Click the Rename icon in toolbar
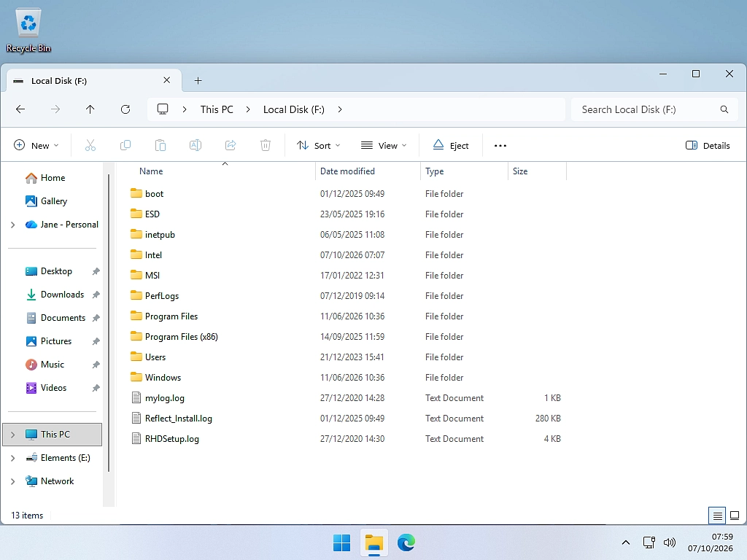747x560 pixels. (196, 145)
